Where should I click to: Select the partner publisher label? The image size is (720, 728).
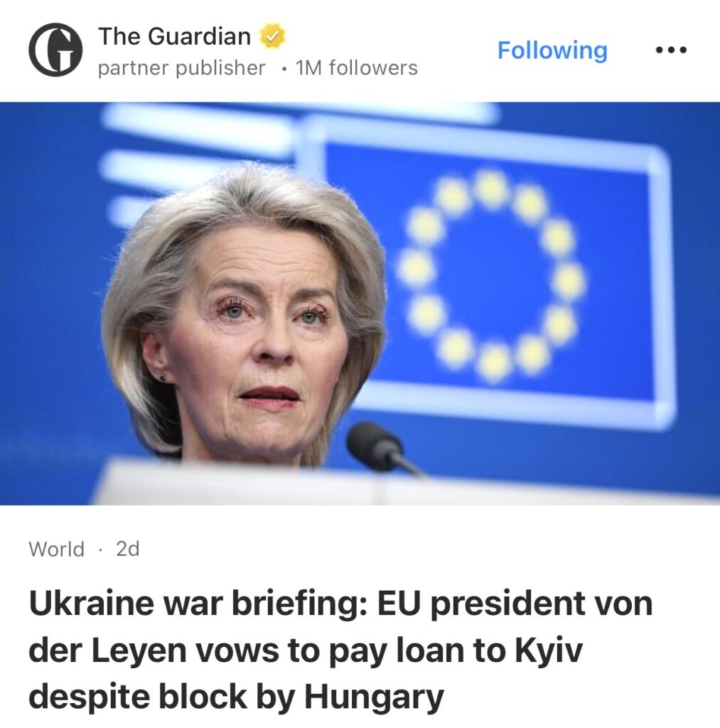181,68
